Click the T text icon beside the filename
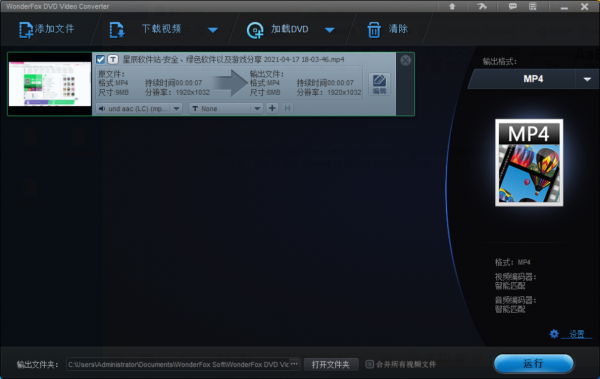 113,59
